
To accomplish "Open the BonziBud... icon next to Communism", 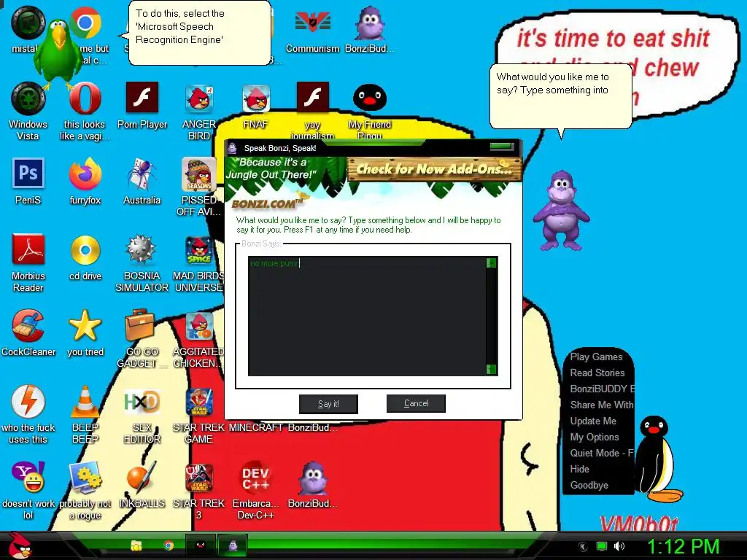I will [370, 23].
